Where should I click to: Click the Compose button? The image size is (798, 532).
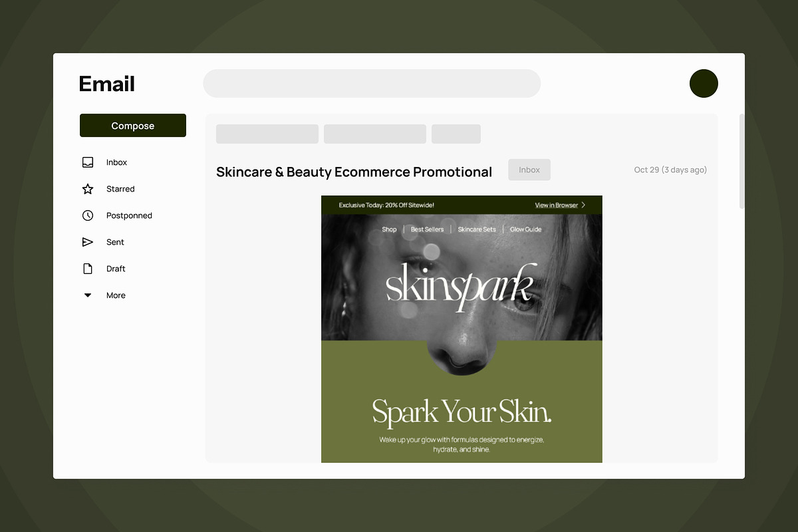coord(133,126)
